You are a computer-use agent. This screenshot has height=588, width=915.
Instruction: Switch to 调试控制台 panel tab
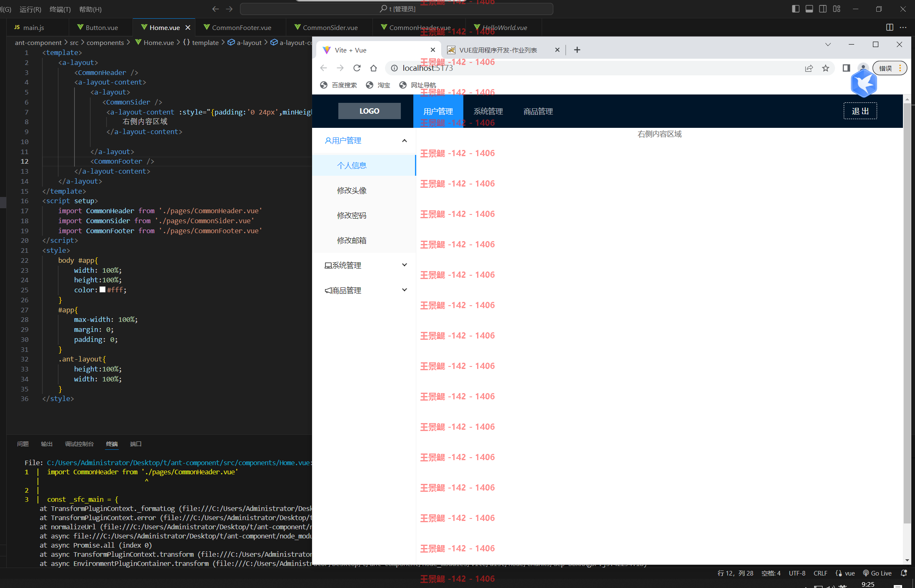coord(79,444)
